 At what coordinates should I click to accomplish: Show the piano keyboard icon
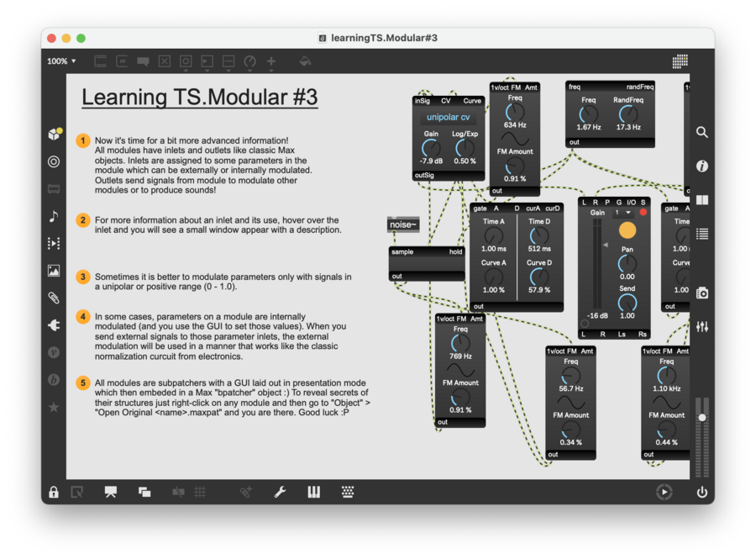(x=314, y=492)
